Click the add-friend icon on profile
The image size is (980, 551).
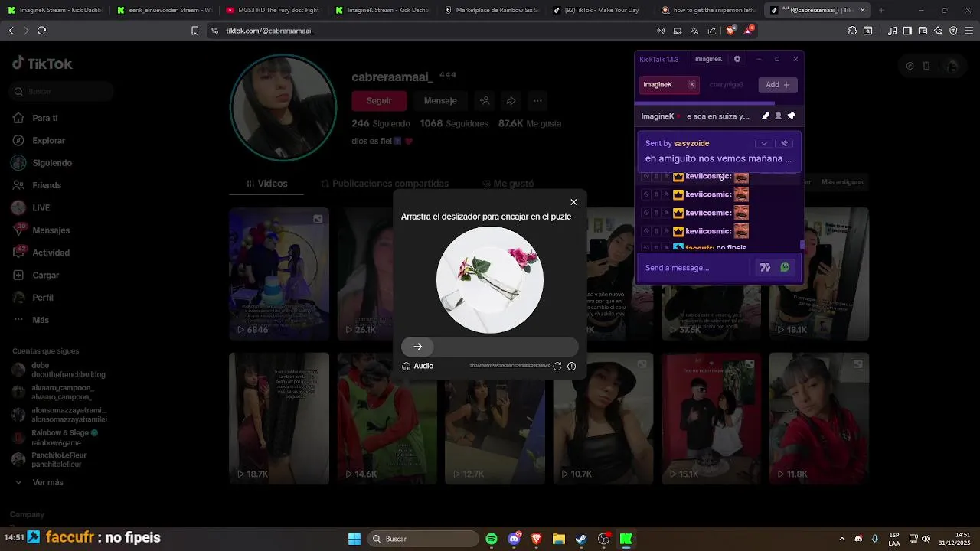point(485,101)
